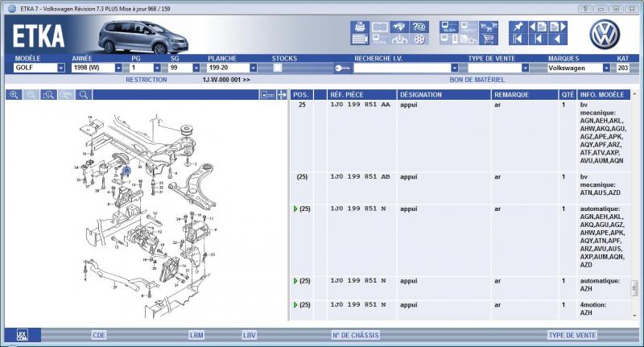
Task: Click inside the RECHERCHE I.V. input field
Action: 402,68
